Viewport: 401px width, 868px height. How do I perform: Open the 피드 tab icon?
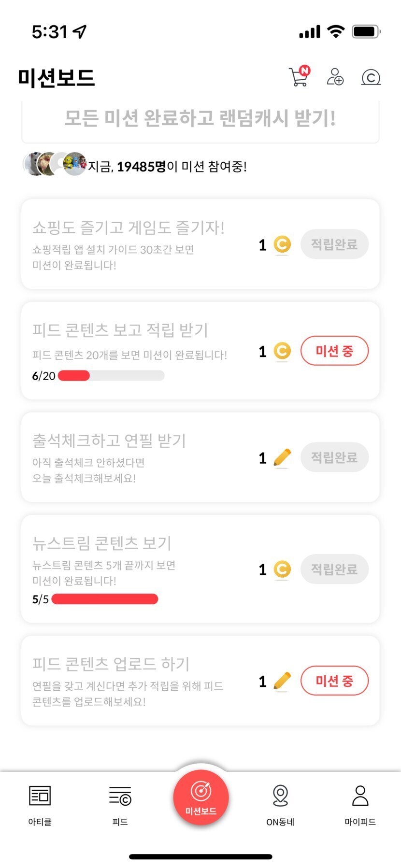point(120,796)
